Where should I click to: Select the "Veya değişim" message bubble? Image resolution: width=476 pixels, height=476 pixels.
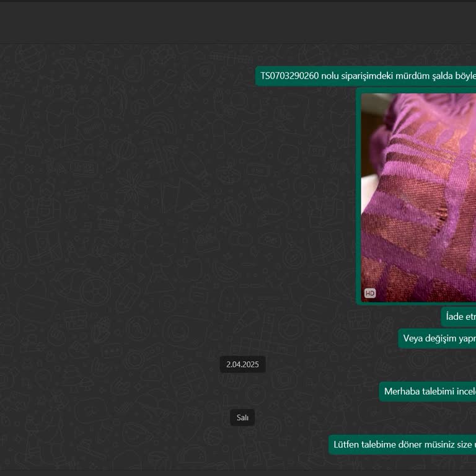(x=437, y=338)
